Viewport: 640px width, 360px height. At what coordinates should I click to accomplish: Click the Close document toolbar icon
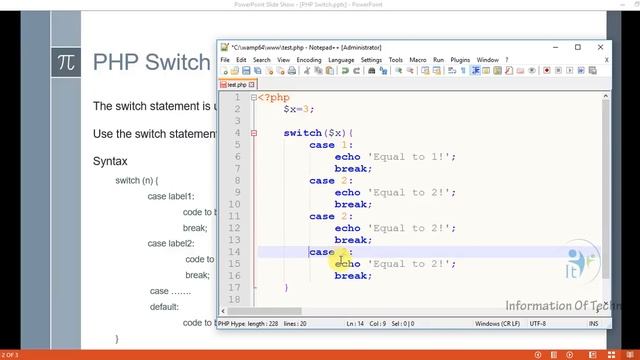[x=269, y=71]
